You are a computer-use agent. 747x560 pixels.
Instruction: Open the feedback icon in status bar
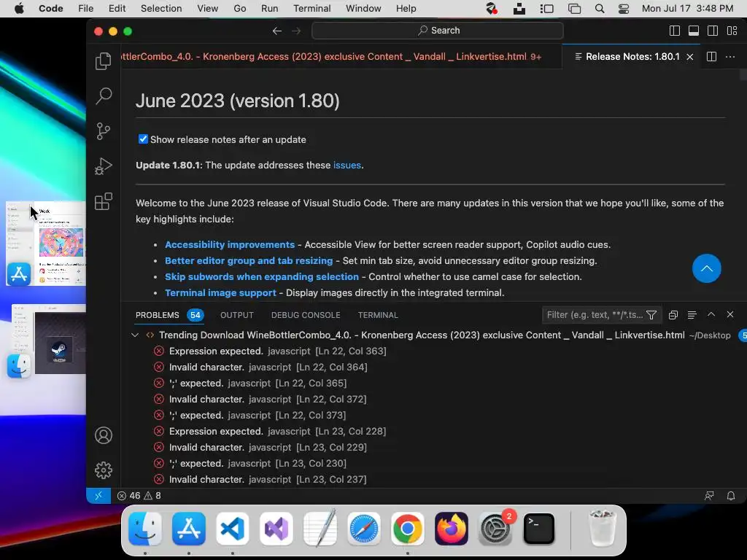[x=709, y=496]
